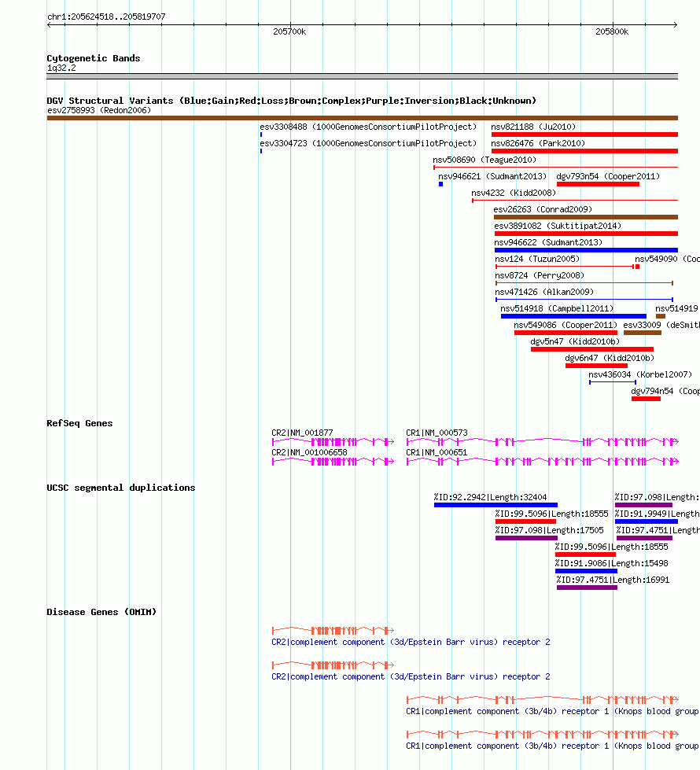The width and height of the screenshot is (700, 770).
Task: Select the %ID:97.4751 Length:16991 purple bar
Action: [x=587, y=588]
